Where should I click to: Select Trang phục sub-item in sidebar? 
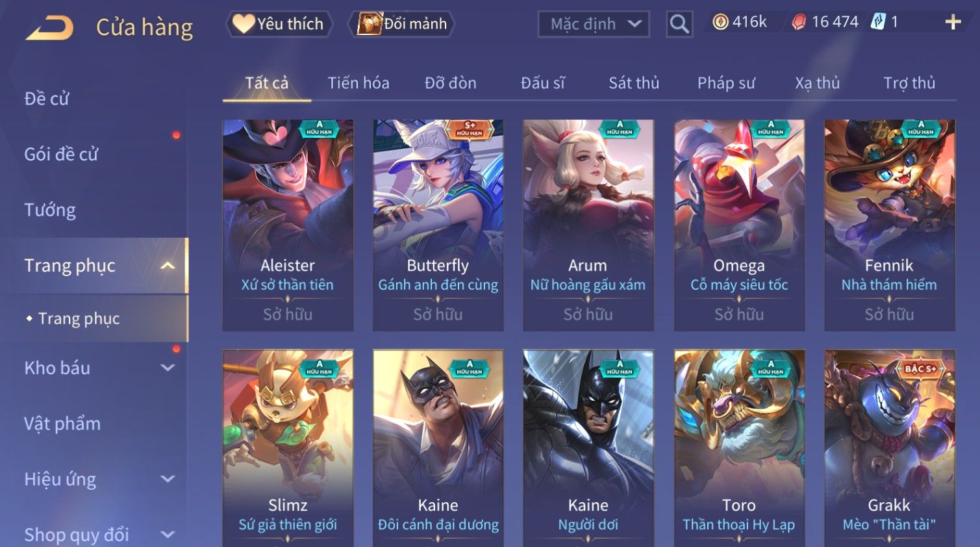pyautogui.click(x=79, y=318)
